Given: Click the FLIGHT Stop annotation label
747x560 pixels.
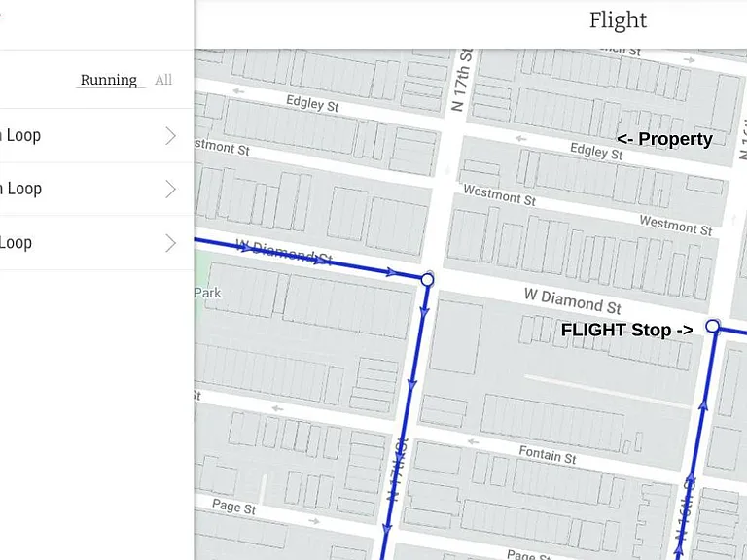Looking at the screenshot, I should [x=627, y=330].
